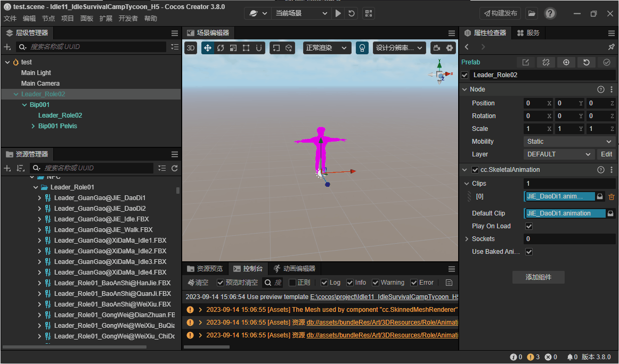The height and width of the screenshot is (364, 619).
Task: Locate the prefab asset target icon
Action: click(566, 62)
